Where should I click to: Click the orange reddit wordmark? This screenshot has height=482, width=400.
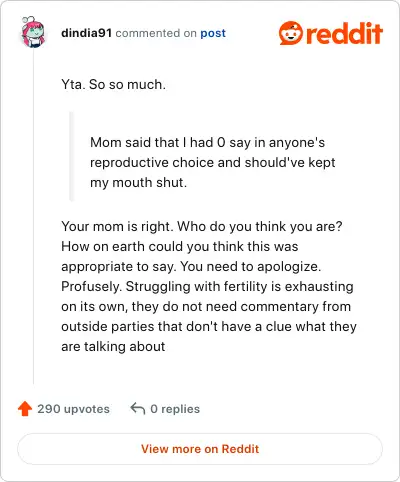(344, 33)
